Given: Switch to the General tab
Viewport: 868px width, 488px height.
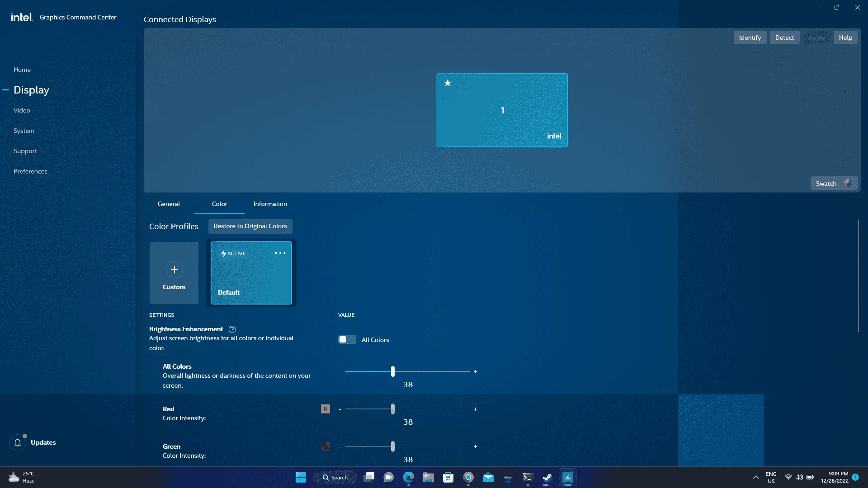Looking at the screenshot, I should [x=169, y=204].
